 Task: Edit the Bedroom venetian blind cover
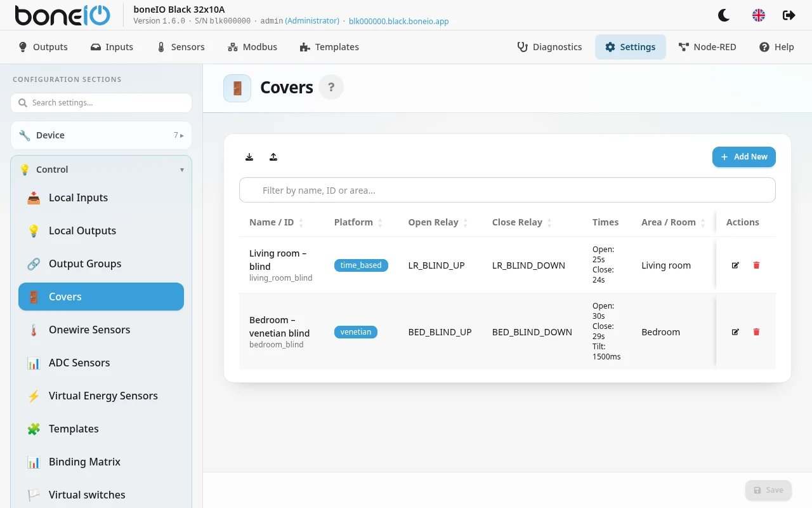pos(735,332)
